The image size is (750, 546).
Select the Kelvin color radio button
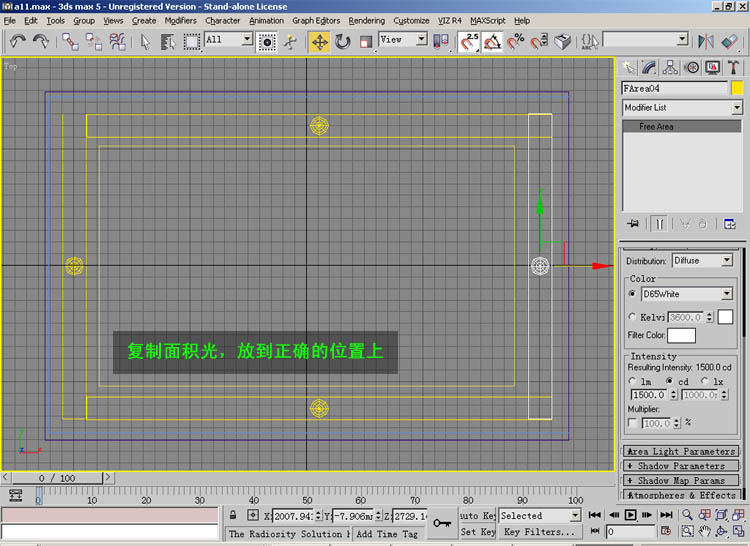[x=632, y=317]
